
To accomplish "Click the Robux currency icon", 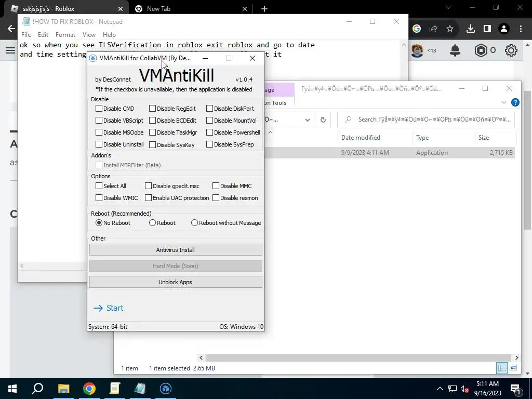I will click(481, 50).
